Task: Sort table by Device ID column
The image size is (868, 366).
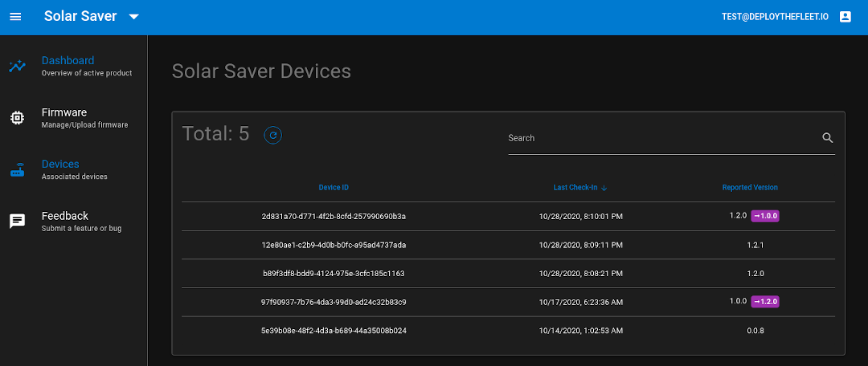Action: [334, 188]
